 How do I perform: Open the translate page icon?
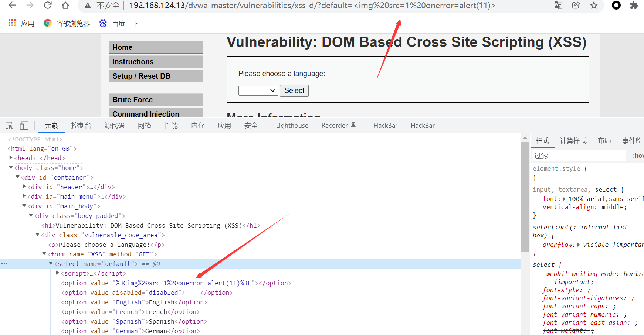tap(558, 5)
